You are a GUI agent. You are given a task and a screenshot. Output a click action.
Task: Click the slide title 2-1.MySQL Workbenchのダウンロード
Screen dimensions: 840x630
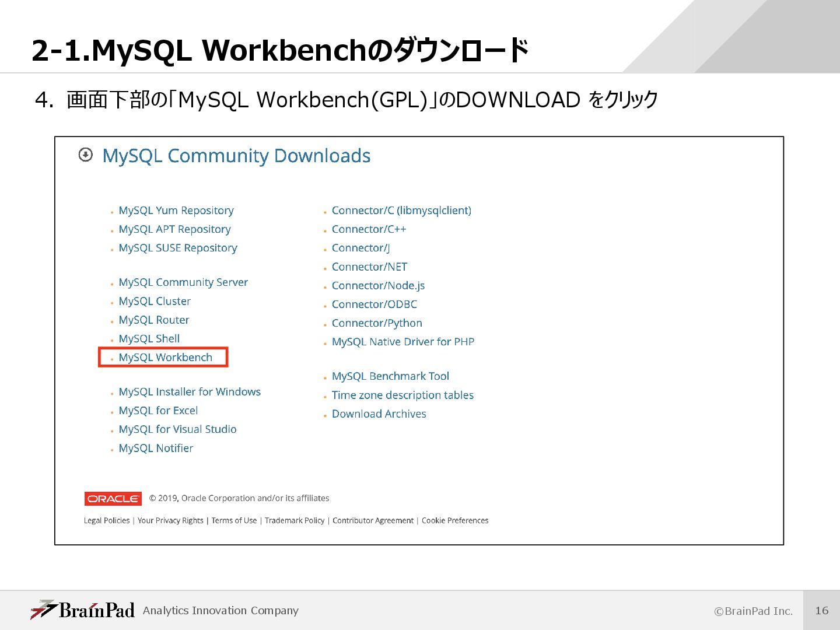click(280, 50)
